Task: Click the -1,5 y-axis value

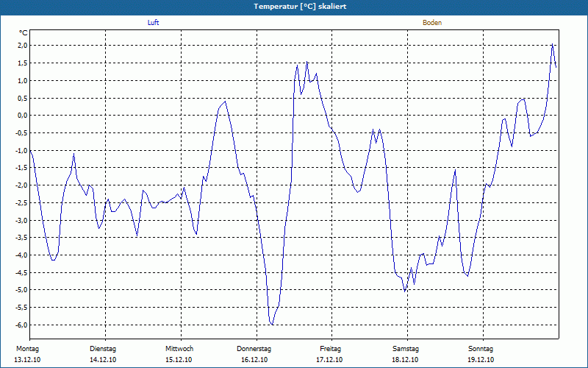Action: pos(22,168)
